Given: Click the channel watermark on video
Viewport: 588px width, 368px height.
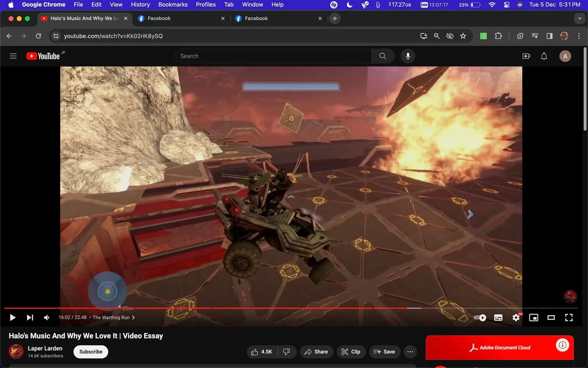Looking at the screenshot, I should 570,296.
